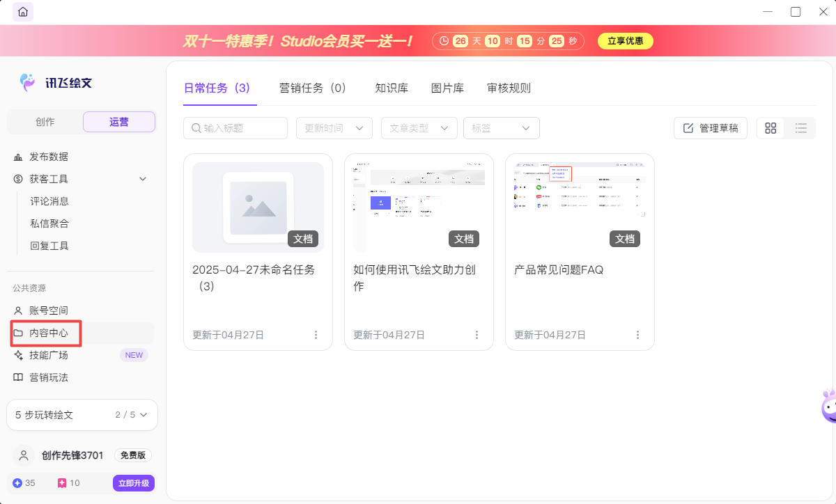
Task: Click the 发布数据 bar chart icon
Action: (18, 157)
